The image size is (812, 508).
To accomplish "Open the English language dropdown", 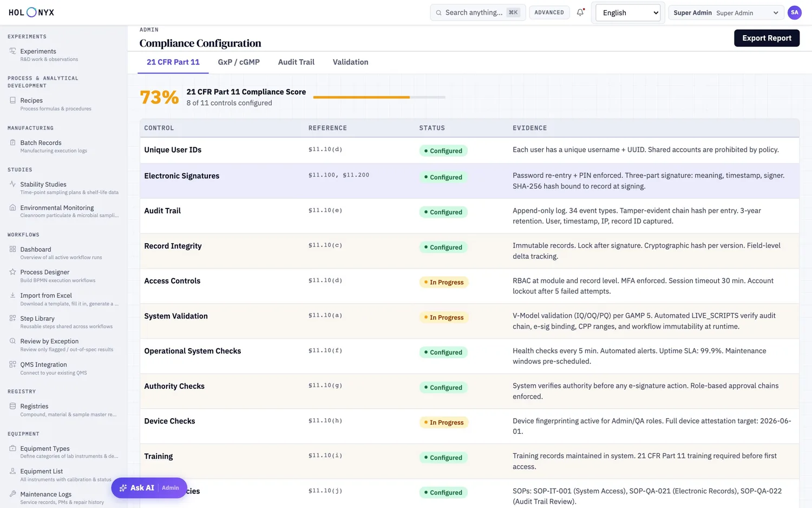I will tap(628, 12).
